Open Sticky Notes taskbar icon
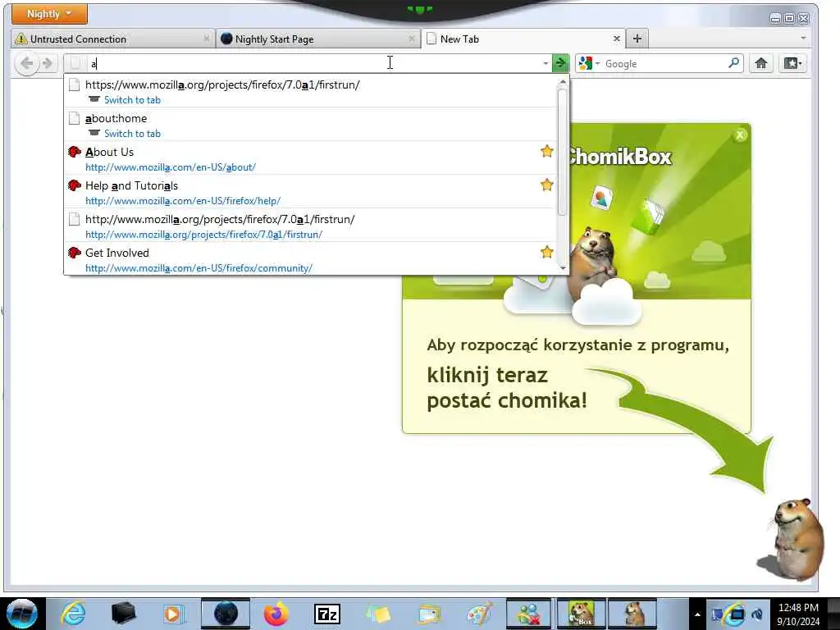 click(x=378, y=614)
